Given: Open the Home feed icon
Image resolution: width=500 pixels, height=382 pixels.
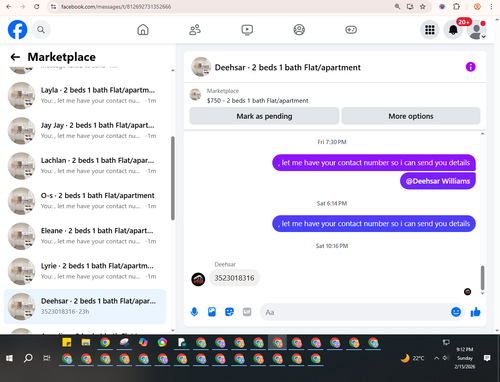Looking at the screenshot, I should point(143,30).
